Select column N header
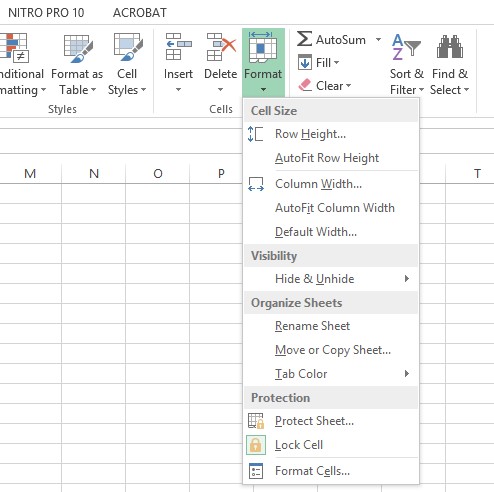Screen dimensions: 494x492 click(94, 174)
